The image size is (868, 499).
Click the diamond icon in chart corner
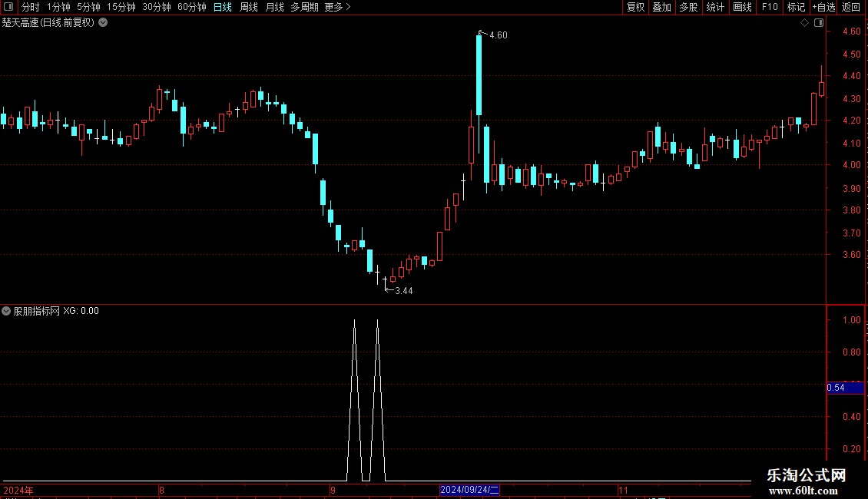[805, 23]
